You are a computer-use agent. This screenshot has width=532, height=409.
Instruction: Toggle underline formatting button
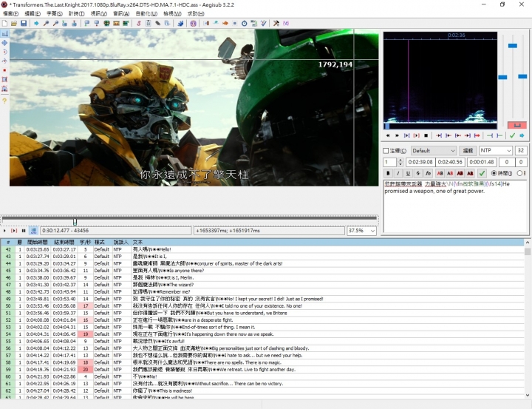pyautogui.click(x=408, y=173)
